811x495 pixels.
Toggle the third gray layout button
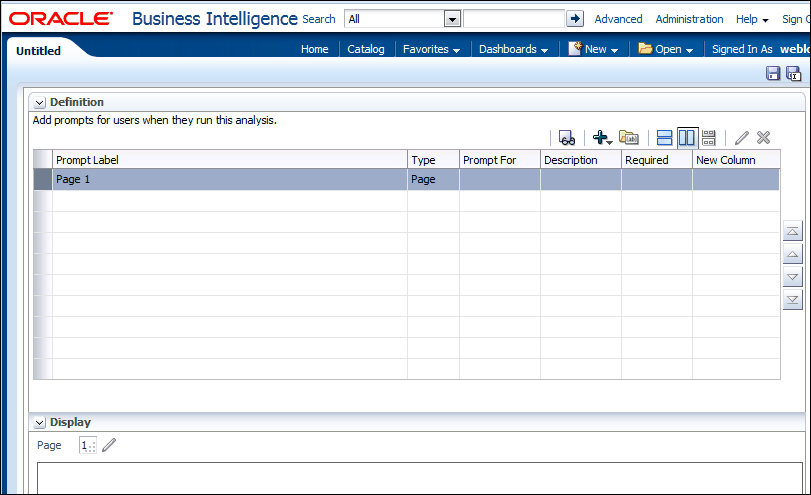pos(708,138)
